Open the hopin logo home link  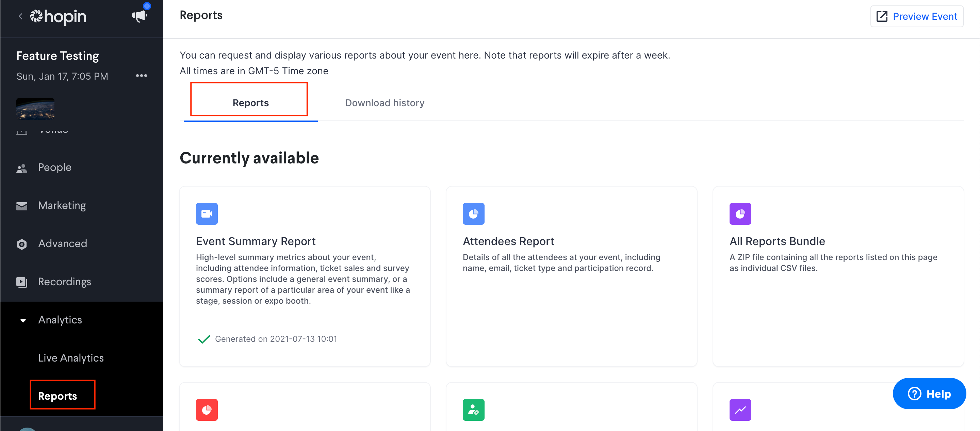click(x=58, y=16)
